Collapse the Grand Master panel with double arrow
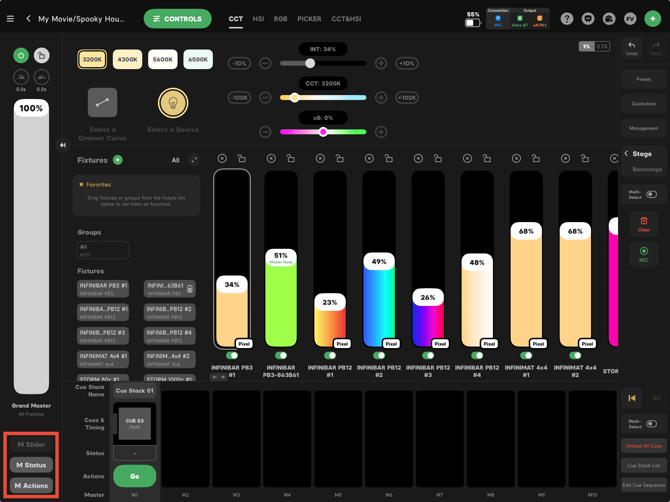Screen dimensions: 670x502 (x=63, y=145)
